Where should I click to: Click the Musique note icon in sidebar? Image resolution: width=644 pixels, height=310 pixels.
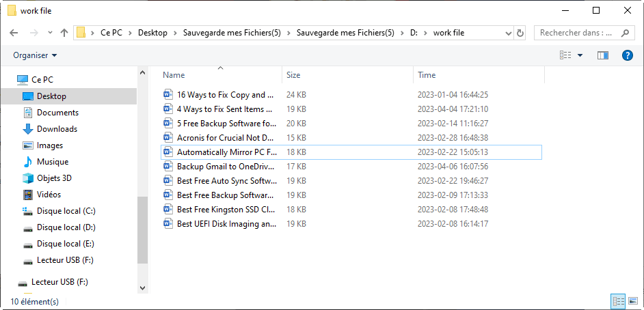pos(28,162)
